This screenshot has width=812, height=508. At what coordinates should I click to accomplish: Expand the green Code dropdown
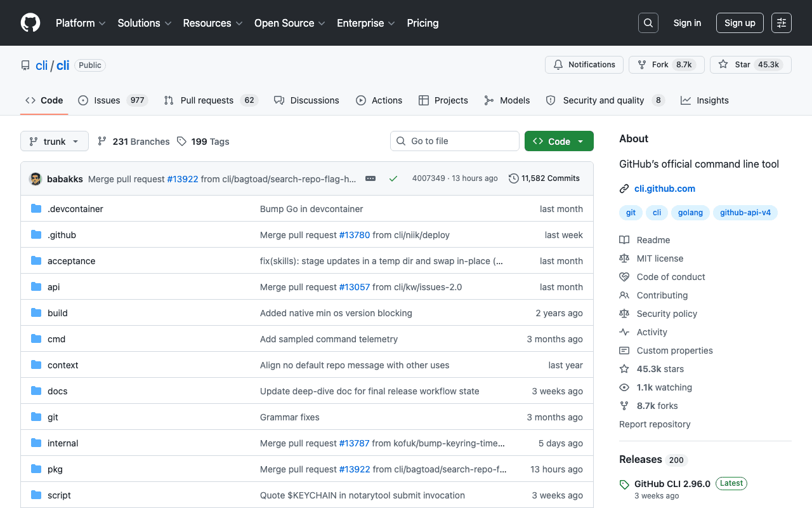559,141
